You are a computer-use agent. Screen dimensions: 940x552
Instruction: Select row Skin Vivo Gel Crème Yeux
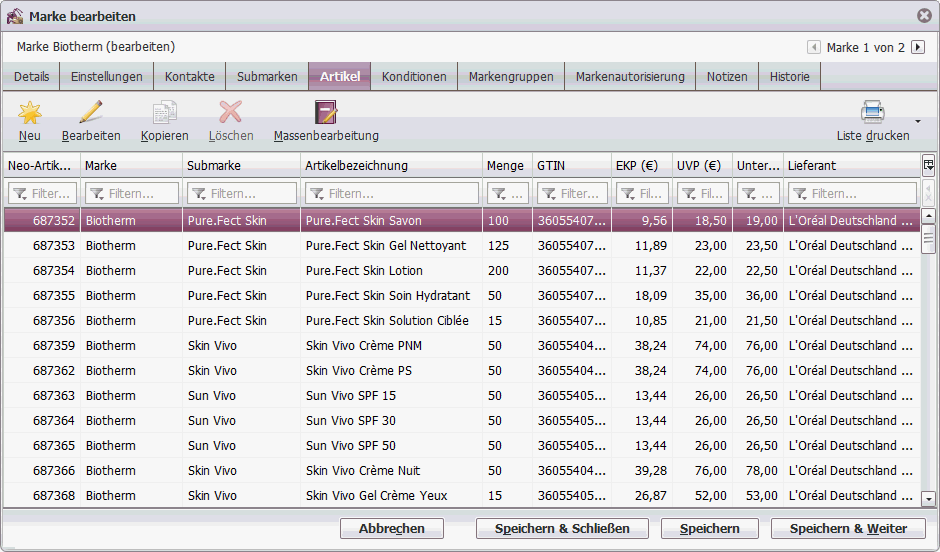[x=462, y=496]
